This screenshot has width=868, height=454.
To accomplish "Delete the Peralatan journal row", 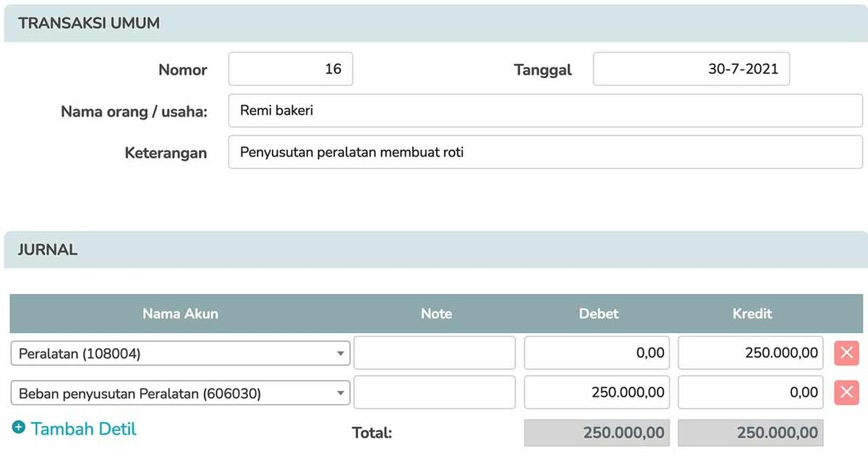I will [846, 353].
